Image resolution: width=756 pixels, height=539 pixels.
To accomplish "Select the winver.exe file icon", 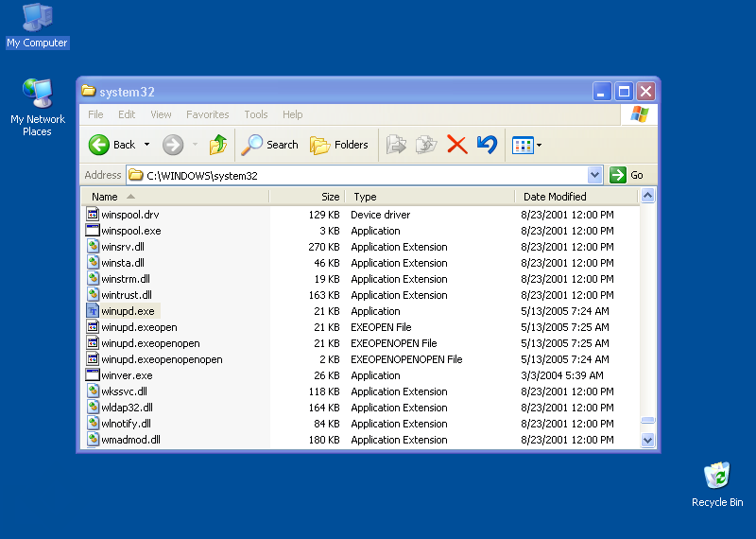I will [93, 374].
